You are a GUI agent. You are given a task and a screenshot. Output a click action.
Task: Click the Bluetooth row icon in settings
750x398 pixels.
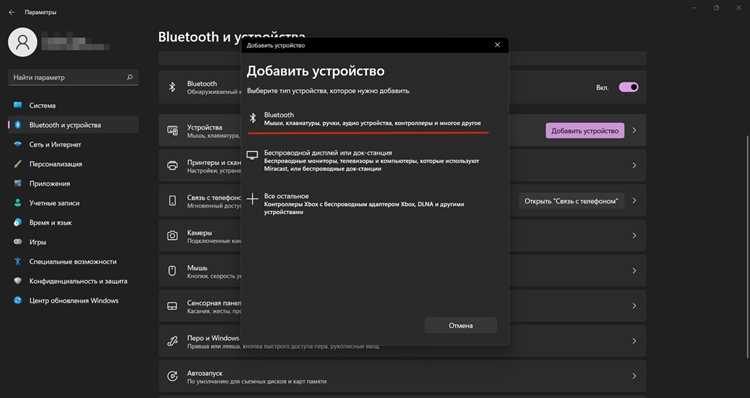[x=172, y=87]
